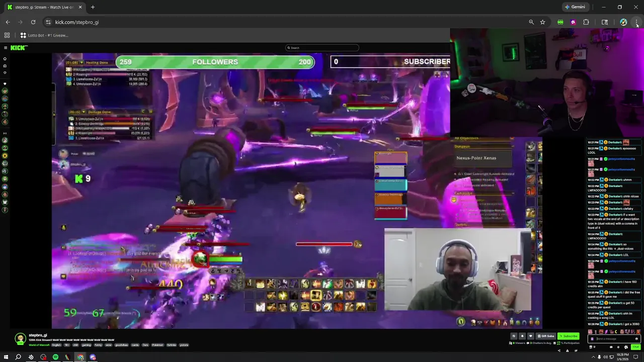Click the green Subscribe button

(569, 336)
